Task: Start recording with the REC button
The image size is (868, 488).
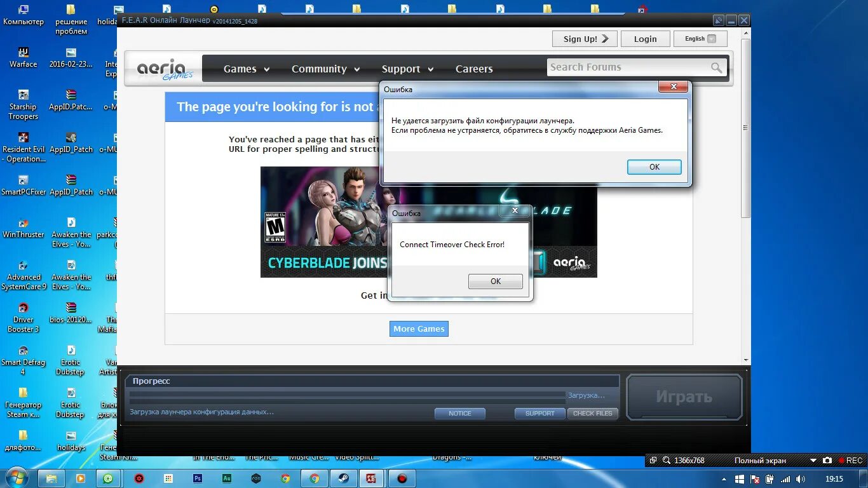Action: (850, 460)
